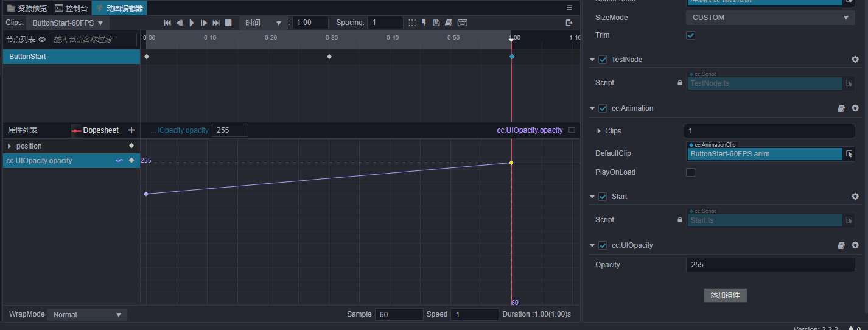The width and height of the screenshot is (868, 330).
Task: Toggle node list visibility eye icon
Action: 42,40
